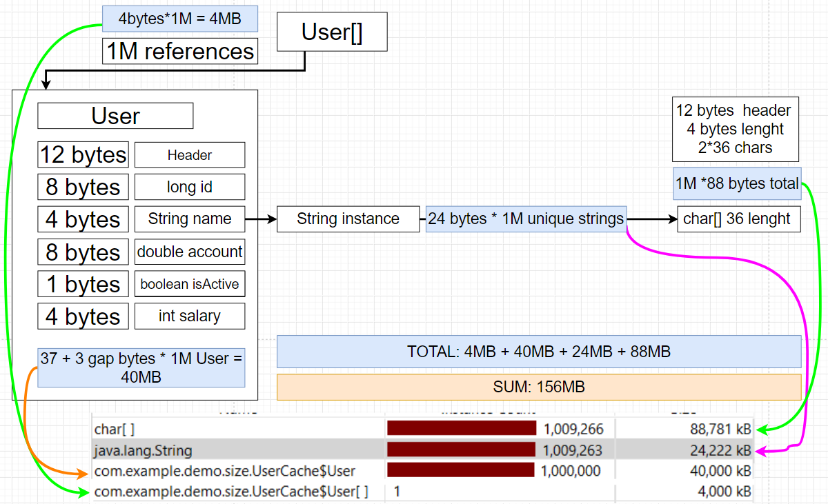Click the 'char[] 36 lenght' box
This screenshot has width=828, height=504.
point(738,219)
